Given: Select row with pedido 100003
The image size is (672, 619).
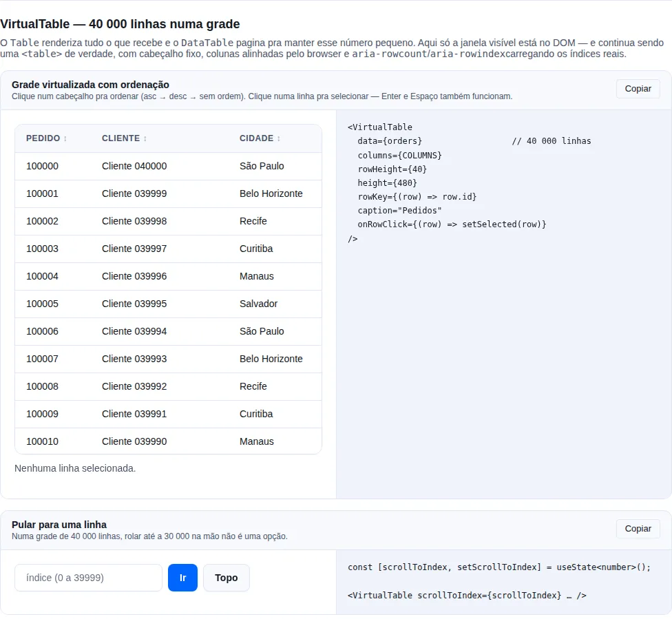Looking at the screenshot, I should pos(169,249).
